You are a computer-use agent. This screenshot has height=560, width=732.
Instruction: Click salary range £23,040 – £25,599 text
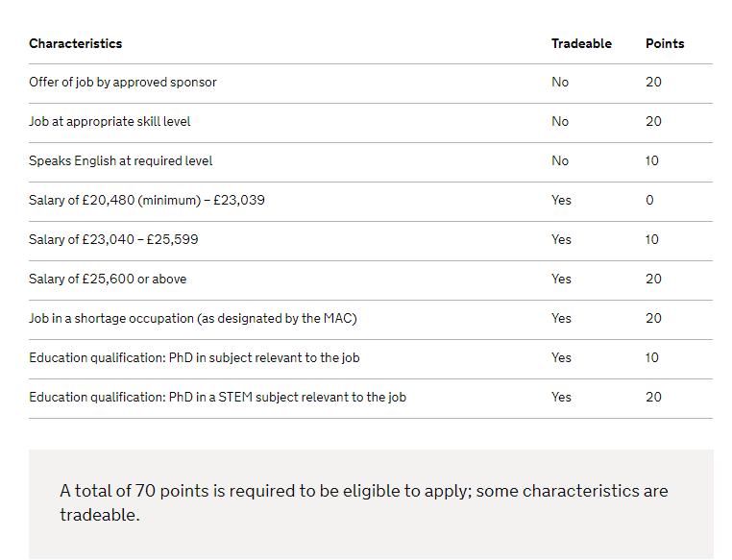[113, 240]
